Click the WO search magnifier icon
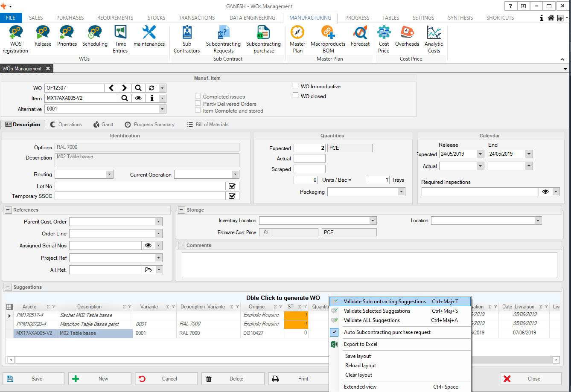Image resolution: width=571 pixels, height=392 pixels. [138, 88]
